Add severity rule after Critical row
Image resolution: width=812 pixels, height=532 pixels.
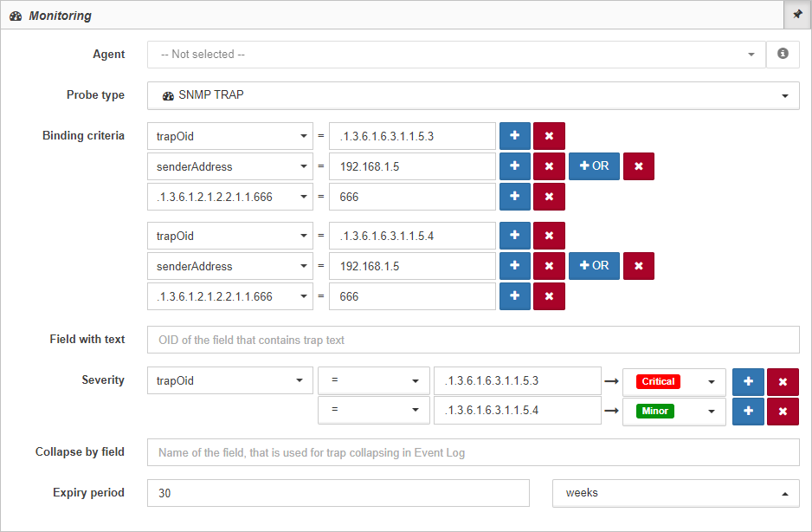tap(748, 381)
